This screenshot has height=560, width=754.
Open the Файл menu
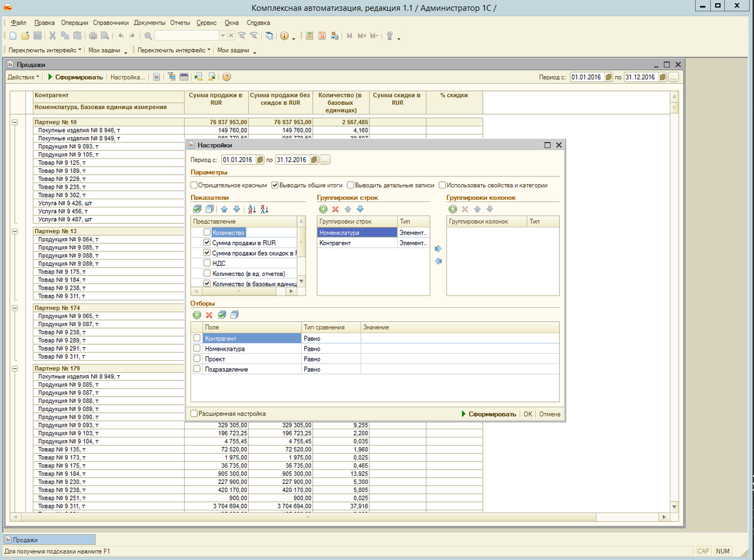click(18, 22)
